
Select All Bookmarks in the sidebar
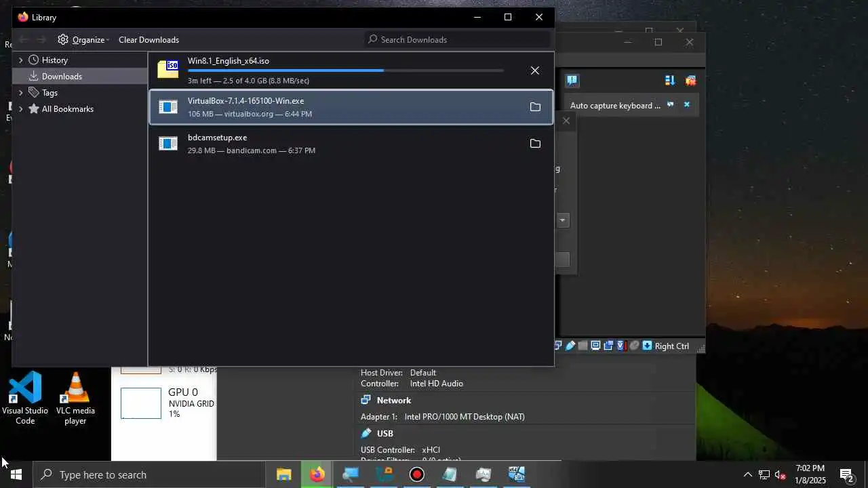pos(67,109)
